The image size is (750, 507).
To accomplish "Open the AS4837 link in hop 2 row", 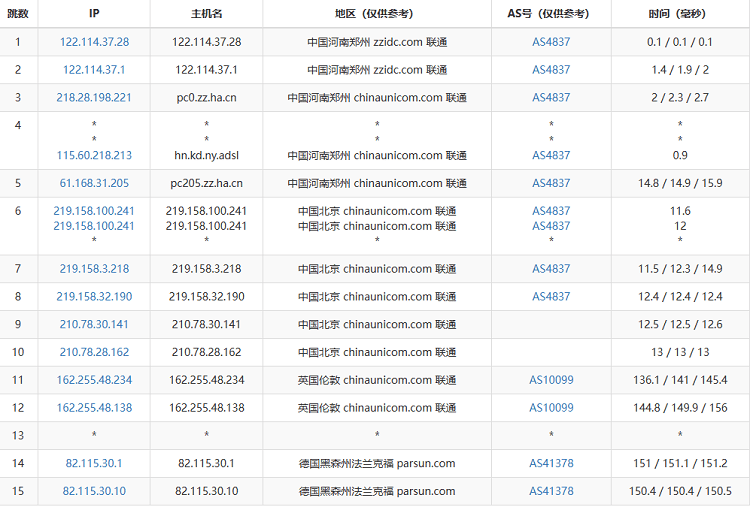I will [551, 70].
